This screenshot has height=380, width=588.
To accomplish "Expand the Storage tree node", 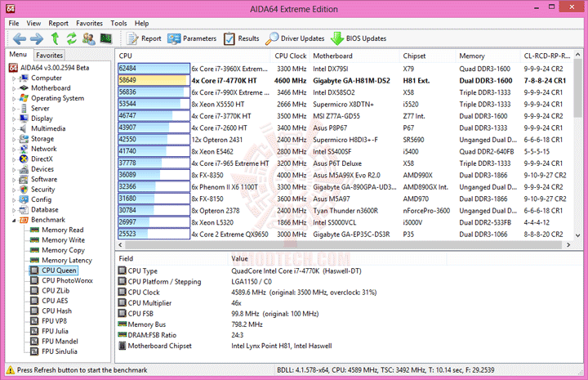I will (14, 139).
